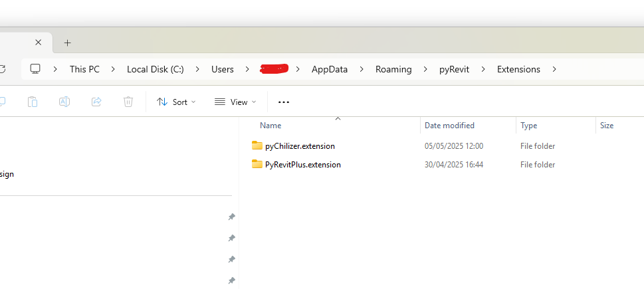Add a new tab with the plus button
This screenshot has width=644, height=289.
point(67,43)
